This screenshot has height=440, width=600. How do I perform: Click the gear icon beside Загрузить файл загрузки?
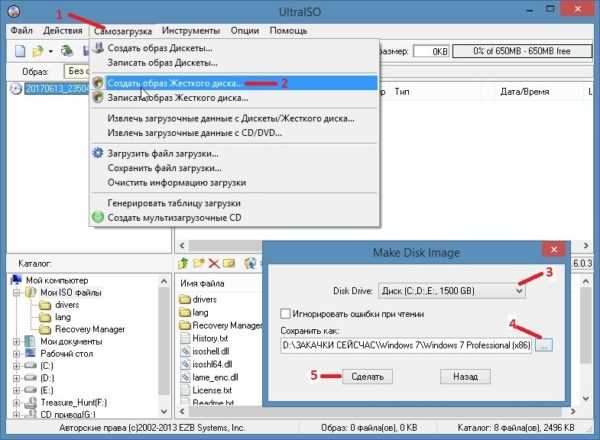coord(98,153)
